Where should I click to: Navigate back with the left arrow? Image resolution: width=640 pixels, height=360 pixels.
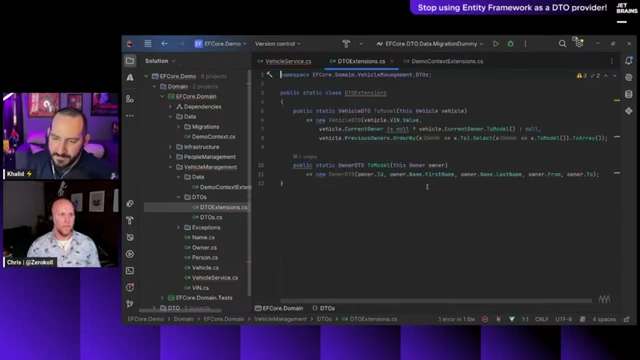[x=164, y=43]
